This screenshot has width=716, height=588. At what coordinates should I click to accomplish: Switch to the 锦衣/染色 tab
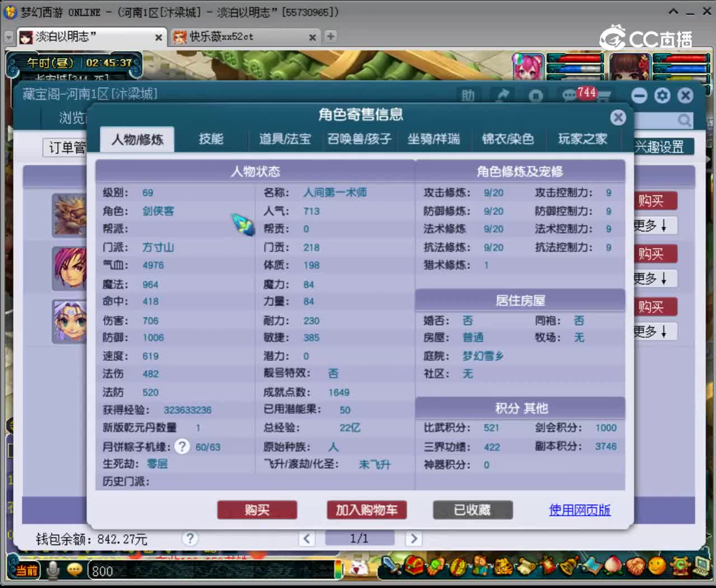point(508,139)
